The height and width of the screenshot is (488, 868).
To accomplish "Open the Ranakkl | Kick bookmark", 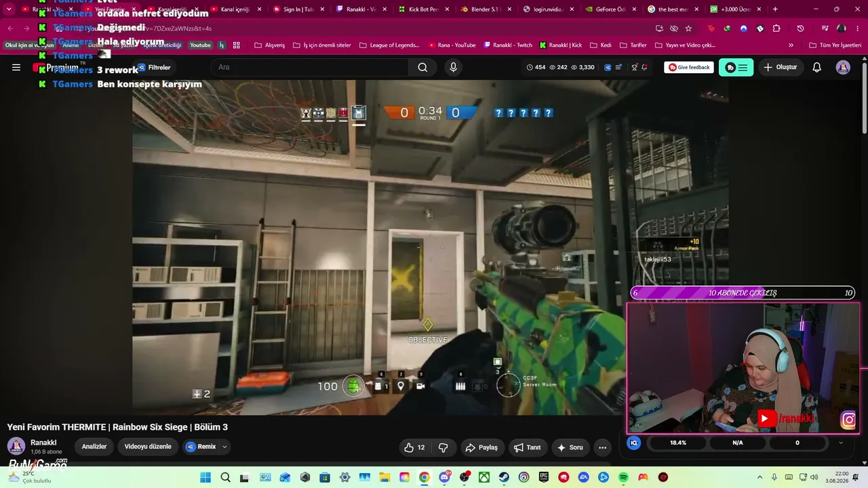I will [561, 45].
